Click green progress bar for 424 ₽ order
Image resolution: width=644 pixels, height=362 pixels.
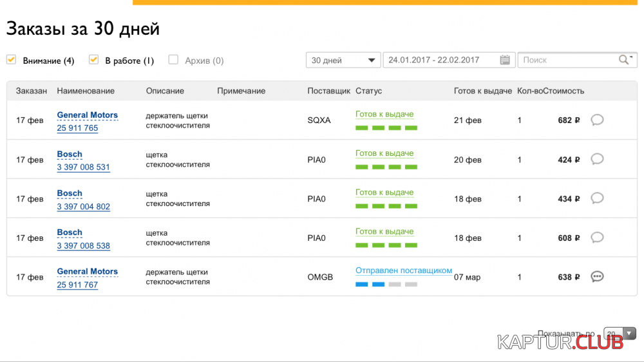[x=386, y=167]
